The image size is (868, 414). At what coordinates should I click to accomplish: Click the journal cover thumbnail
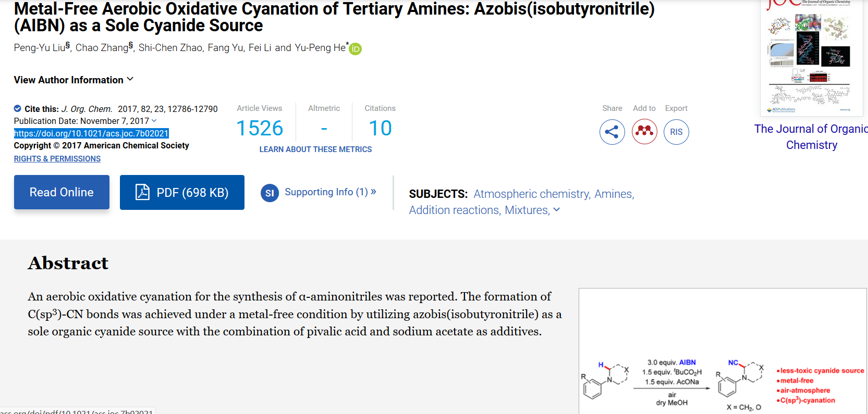pyautogui.click(x=812, y=58)
